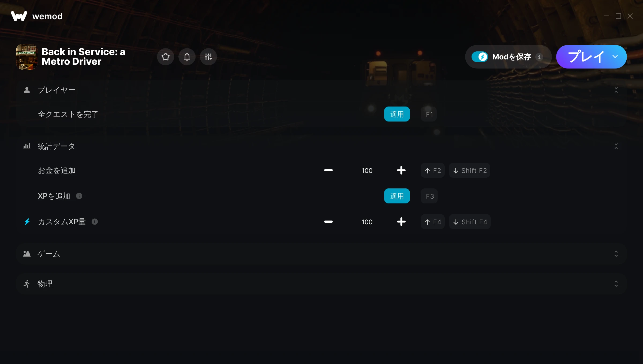Decrease カスタムXP量 value with minus
Screen dimensions: 643x364
[x=328, y=222]
